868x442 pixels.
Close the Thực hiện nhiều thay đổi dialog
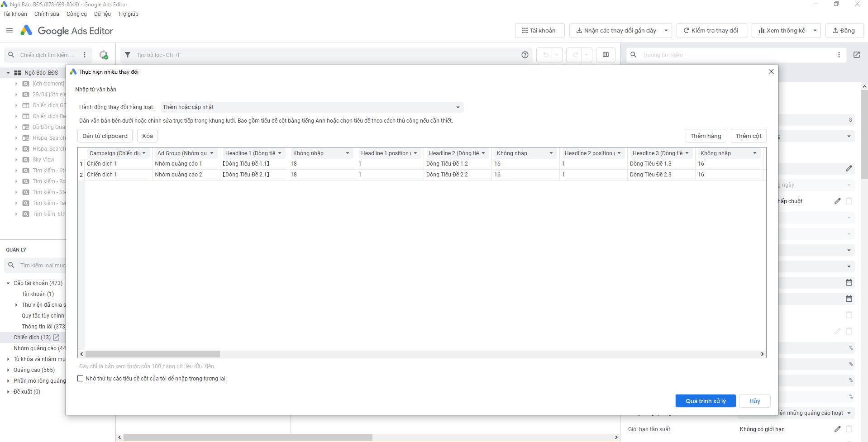[x=771, y=72]
